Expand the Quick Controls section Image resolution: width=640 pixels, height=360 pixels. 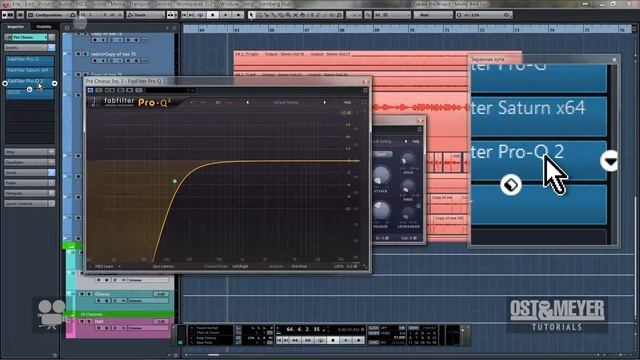(29, 203)
